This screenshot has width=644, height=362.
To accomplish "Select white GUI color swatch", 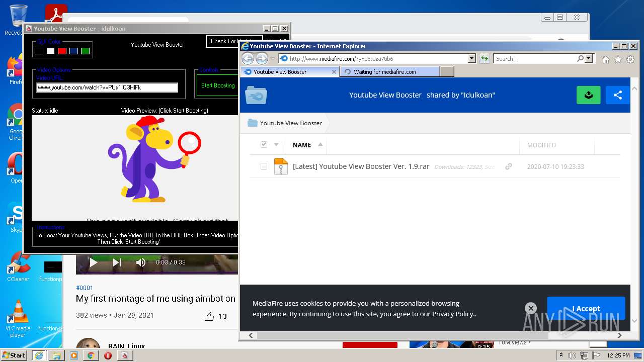I will point(50,51).
